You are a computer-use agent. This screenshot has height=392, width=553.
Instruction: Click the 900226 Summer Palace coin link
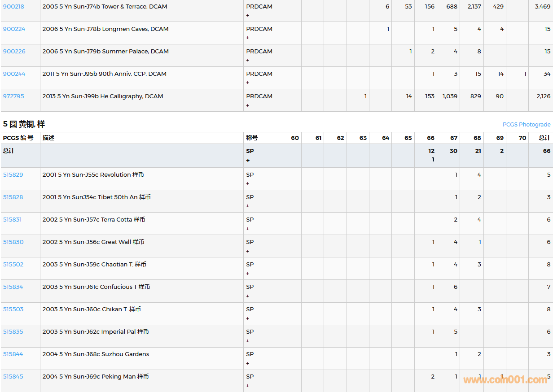coord(14,52)
